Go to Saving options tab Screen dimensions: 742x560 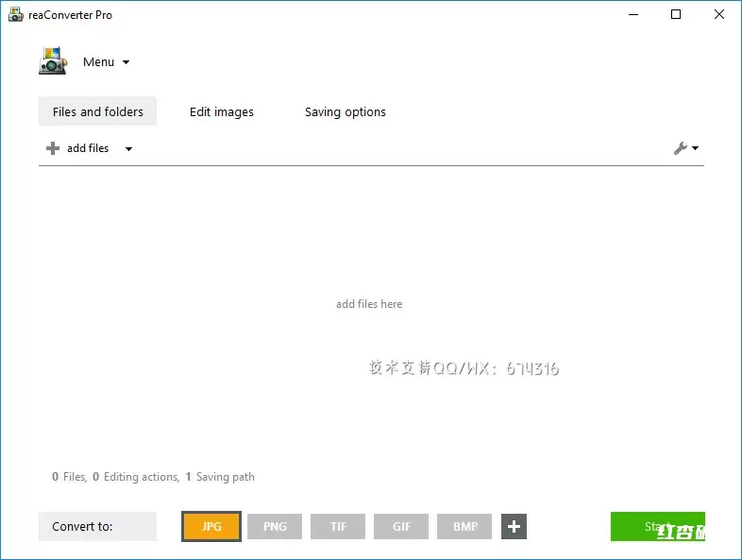click(x=345, y=111)
